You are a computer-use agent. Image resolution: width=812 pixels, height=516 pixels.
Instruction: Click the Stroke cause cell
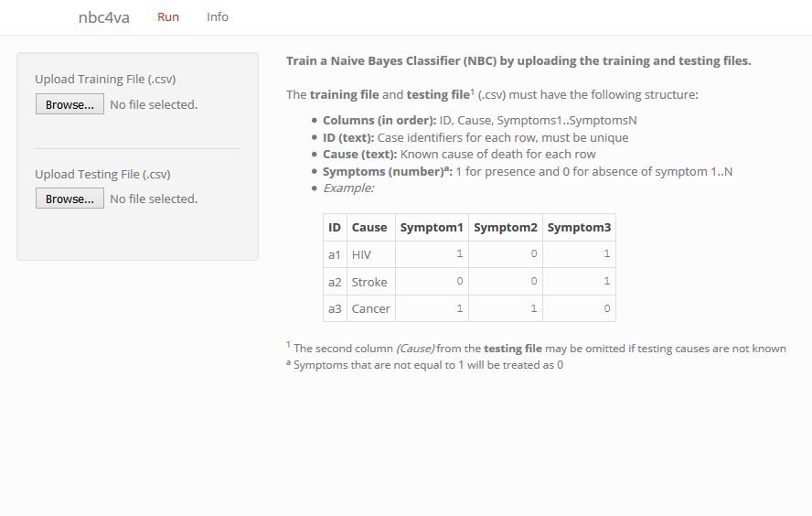pyautogui.click(x=369, y=282)
